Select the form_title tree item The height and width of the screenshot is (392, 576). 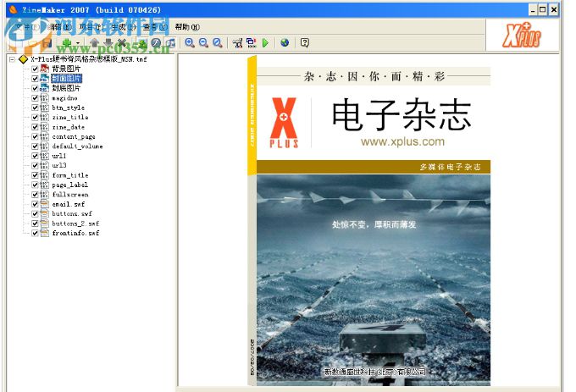[x=70, y=175]
